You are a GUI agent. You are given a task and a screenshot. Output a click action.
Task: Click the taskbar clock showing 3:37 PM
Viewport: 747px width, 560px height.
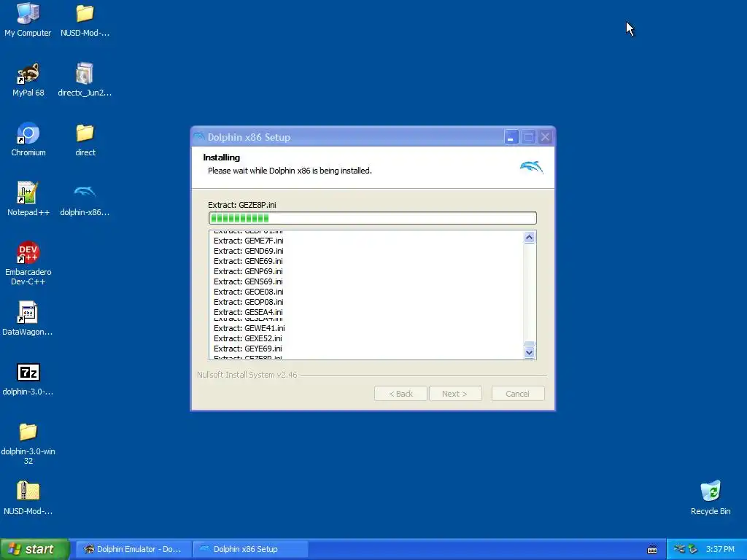720,549
